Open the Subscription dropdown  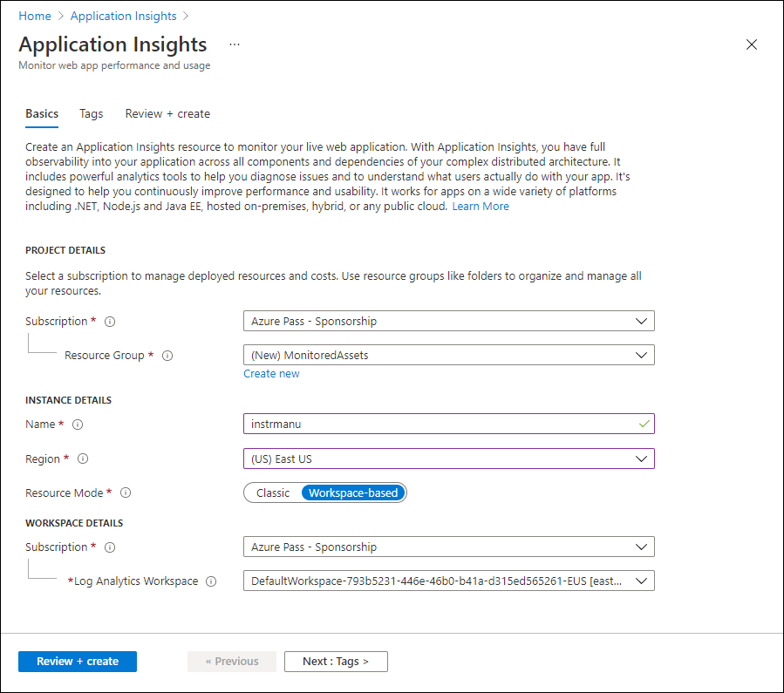448,321
